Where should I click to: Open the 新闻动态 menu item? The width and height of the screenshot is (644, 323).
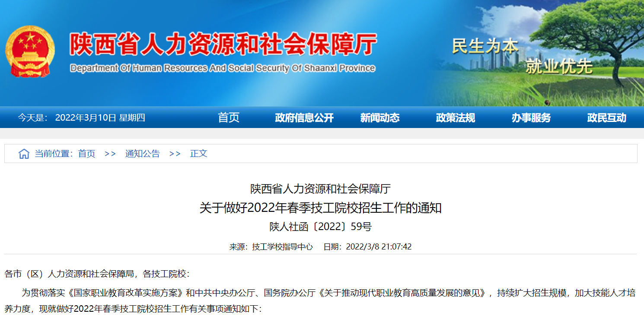[379, 118]
